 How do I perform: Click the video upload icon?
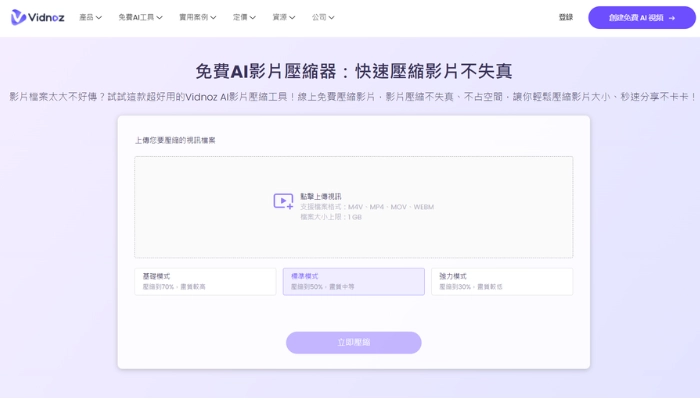point(283,201)
